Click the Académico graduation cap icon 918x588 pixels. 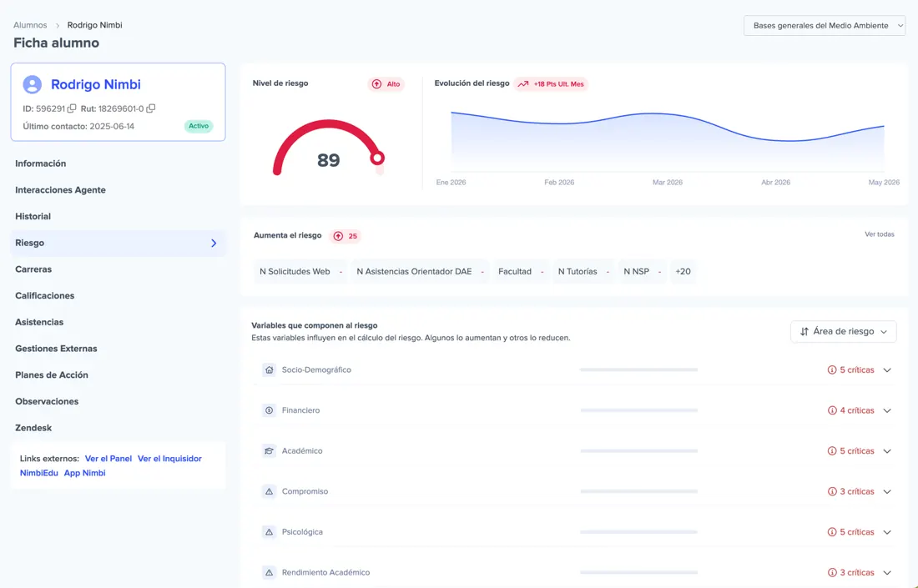[x=269, y=451]
